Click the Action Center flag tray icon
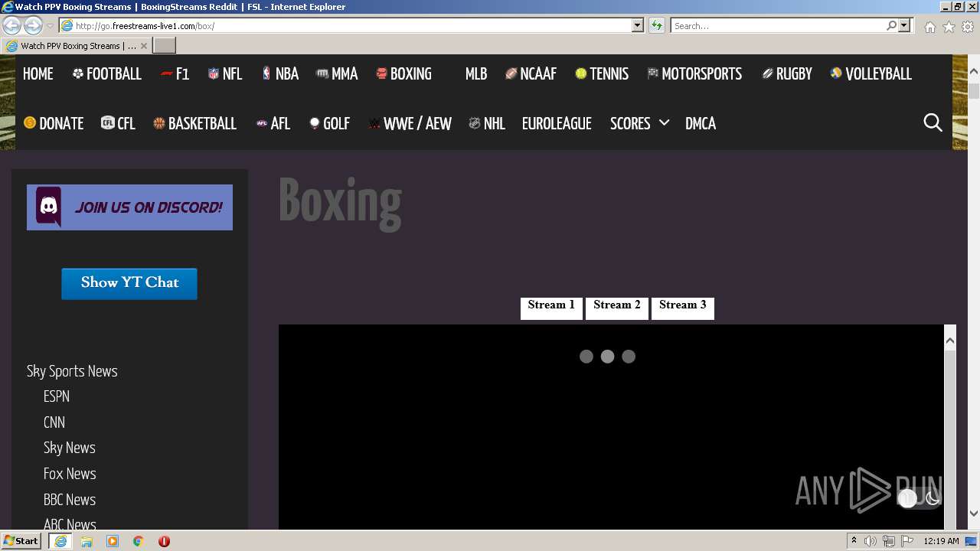980x551 pixels. click(x=907, y=541)
